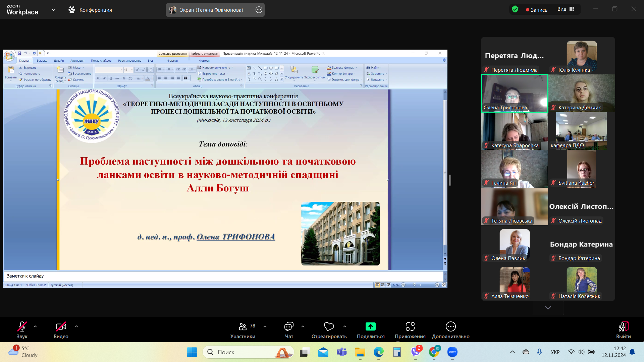Expand audio options arrow beside Звук
The height and width of the screenshot is (362, 644).
35,326
